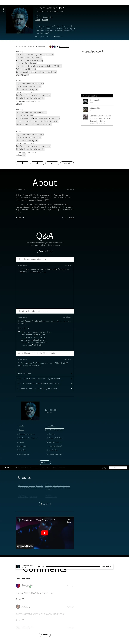
Task: Collapse 'Is there a live performance' question
Action: click(x=45, y=259)
